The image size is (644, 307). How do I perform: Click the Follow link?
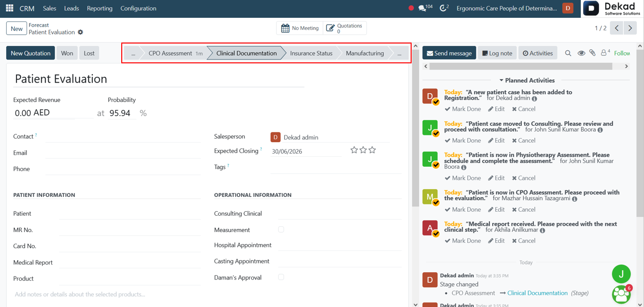(x=622, y=53)
